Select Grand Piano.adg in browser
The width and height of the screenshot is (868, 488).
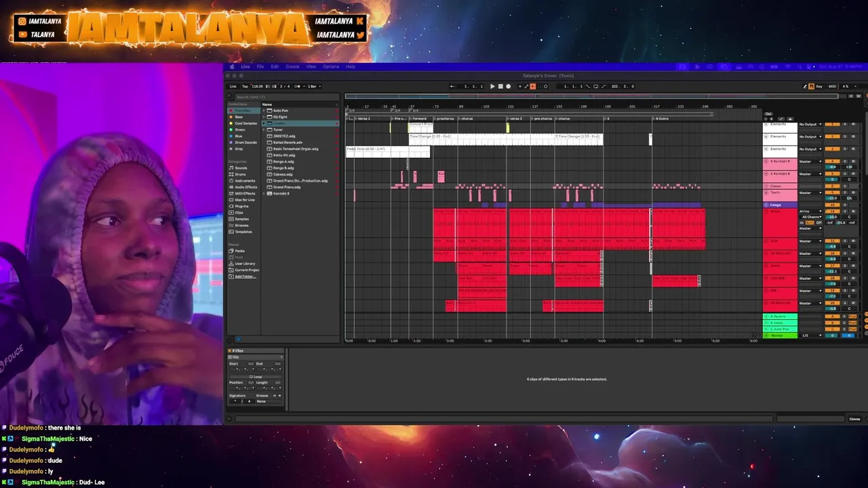click(x=287, y=187)
